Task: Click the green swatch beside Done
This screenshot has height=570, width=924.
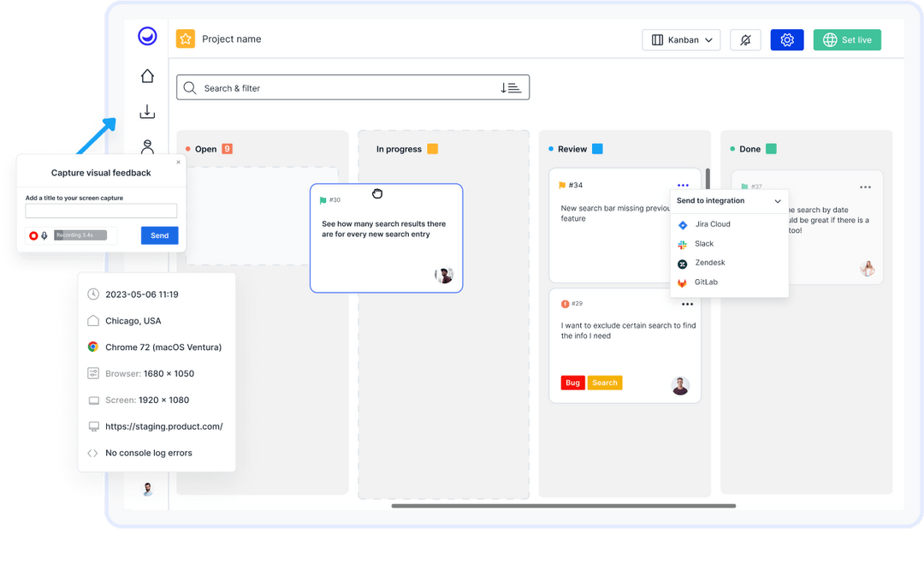Action: point(771,149)
